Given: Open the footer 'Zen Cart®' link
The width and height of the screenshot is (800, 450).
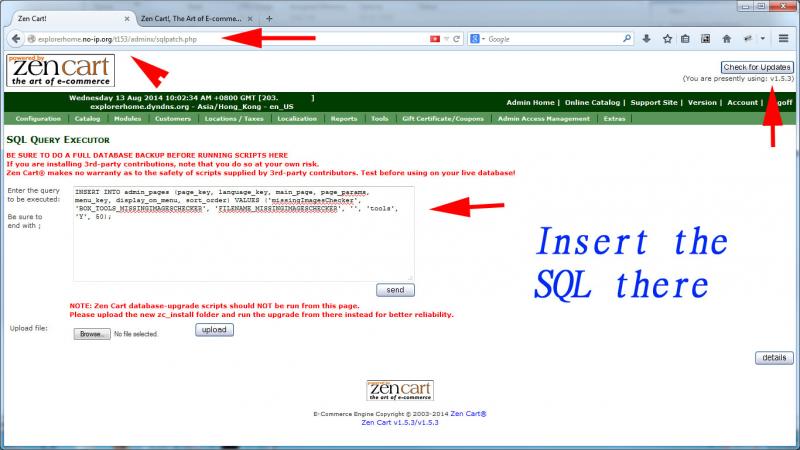Looking at the screenshot, I should [468, 414].
